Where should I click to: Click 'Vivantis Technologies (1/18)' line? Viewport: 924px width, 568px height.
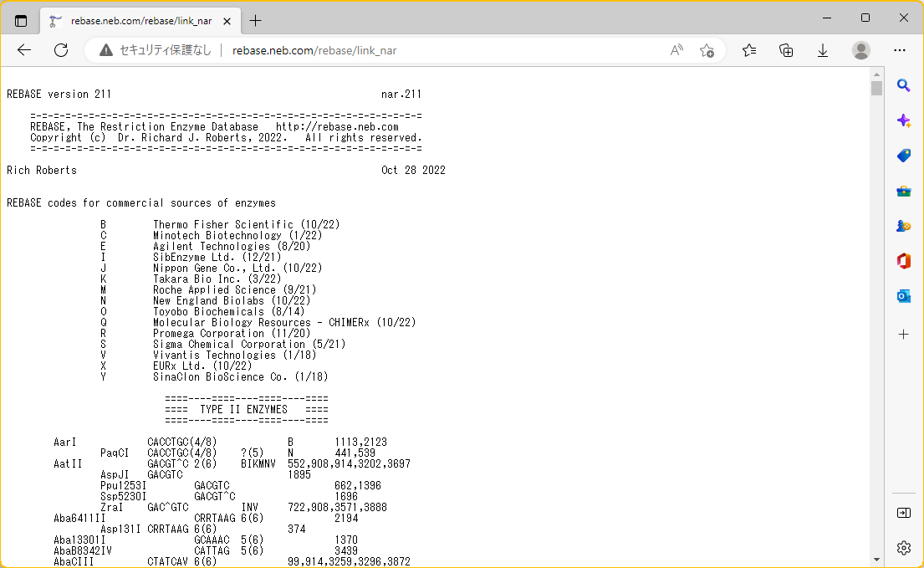click(234, 356)
